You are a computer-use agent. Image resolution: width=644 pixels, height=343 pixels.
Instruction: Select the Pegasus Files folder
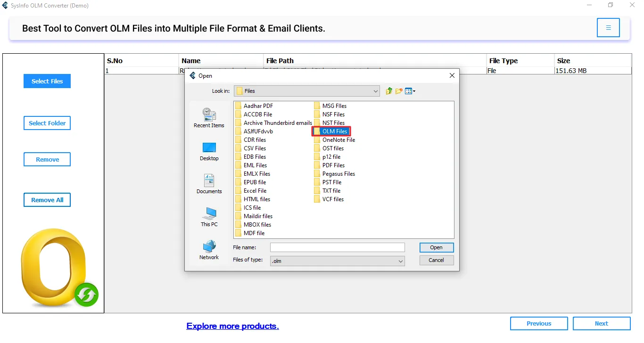(335, 174)
